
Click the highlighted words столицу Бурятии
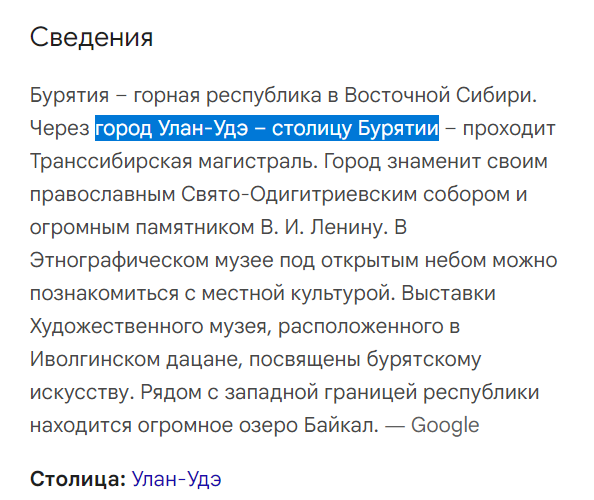tap(355, 128)
